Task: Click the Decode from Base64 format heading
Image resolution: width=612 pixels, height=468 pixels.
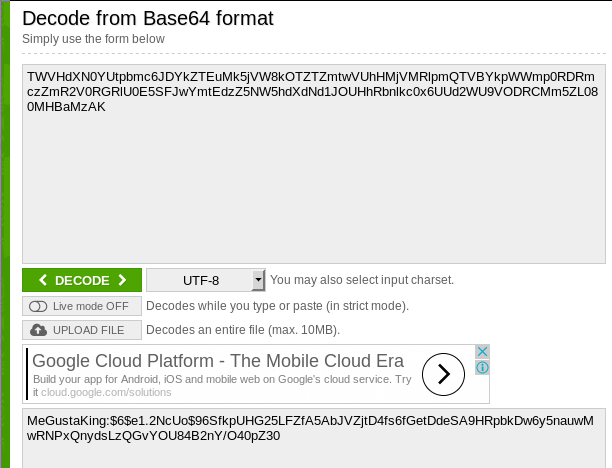Action: tap(148, 18)
